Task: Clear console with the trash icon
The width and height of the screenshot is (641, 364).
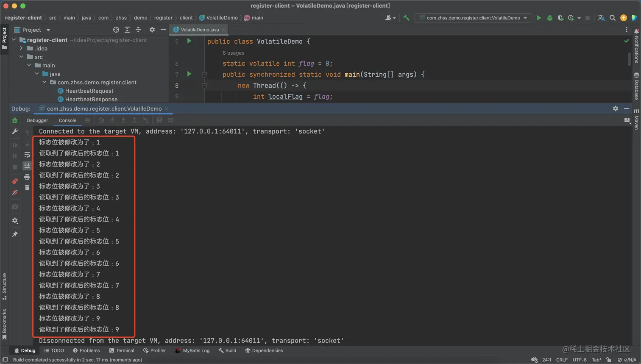Action: coord(27,187)
